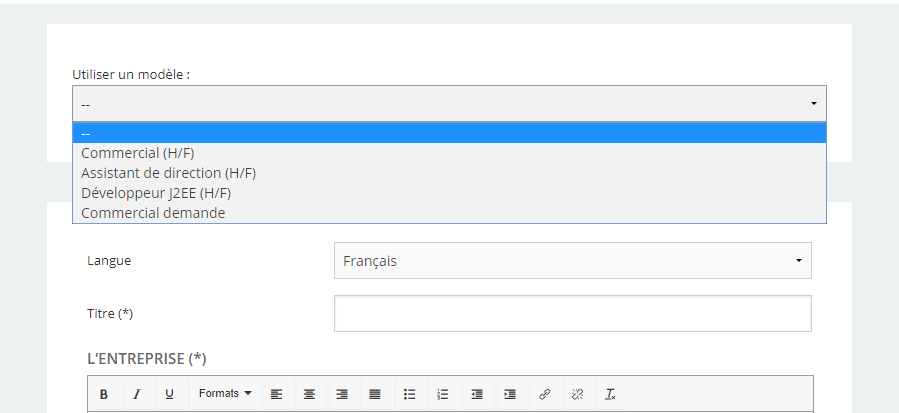Remove link with the broken-chain icon
Screen dimensions: 899x413
[577, 394]
